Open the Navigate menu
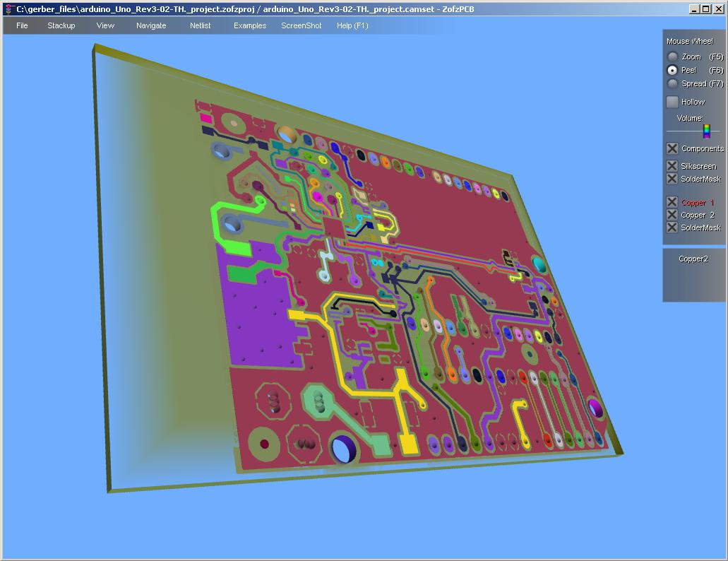Viewport: 728px width, 561px height. pyautogui.click(x=151, y=25)
